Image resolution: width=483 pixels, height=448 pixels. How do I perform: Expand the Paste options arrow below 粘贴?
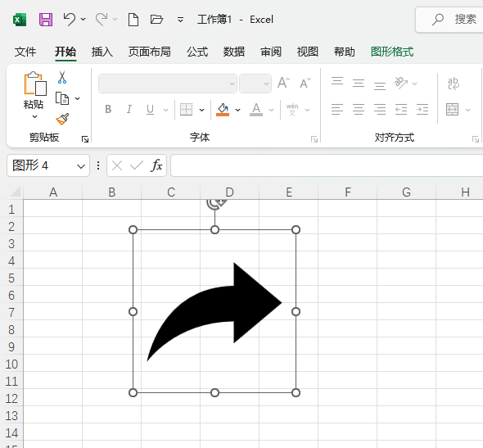point(35,117)
